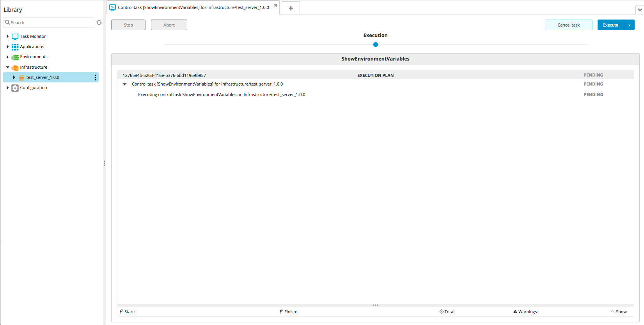Expand the Environments node
644x325 pixels.
(x=7, y=57)
